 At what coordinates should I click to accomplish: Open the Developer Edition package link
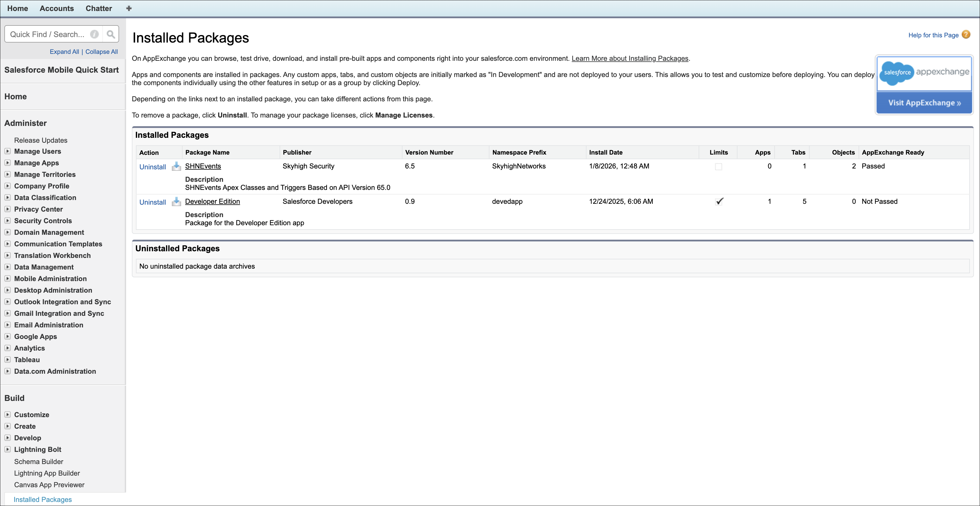[212, 201]
